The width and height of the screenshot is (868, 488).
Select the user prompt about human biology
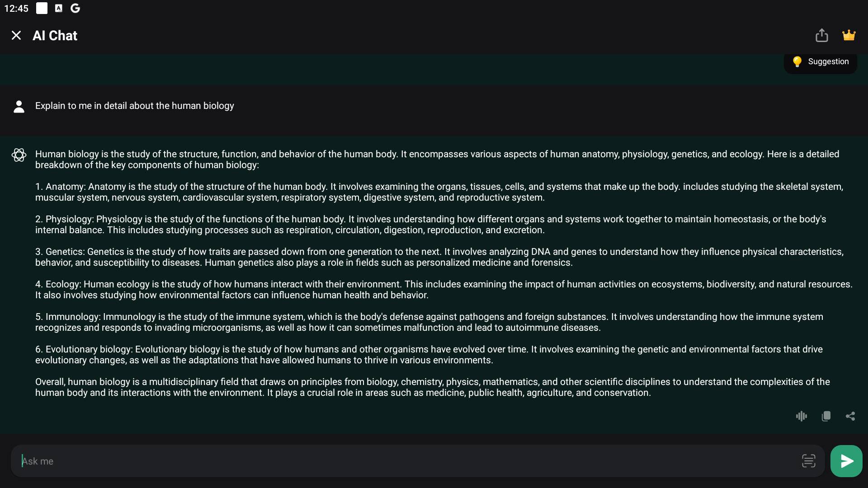(135, 106)
